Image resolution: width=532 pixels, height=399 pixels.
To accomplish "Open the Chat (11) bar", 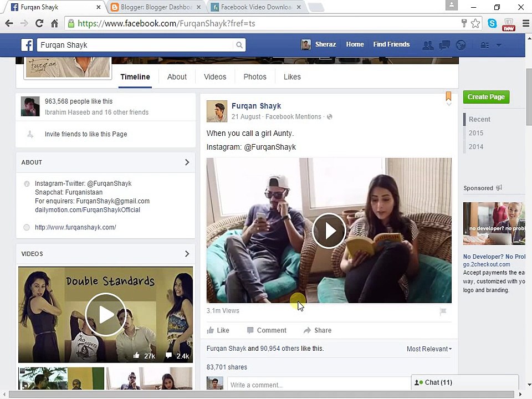I will tap(465, 382).
